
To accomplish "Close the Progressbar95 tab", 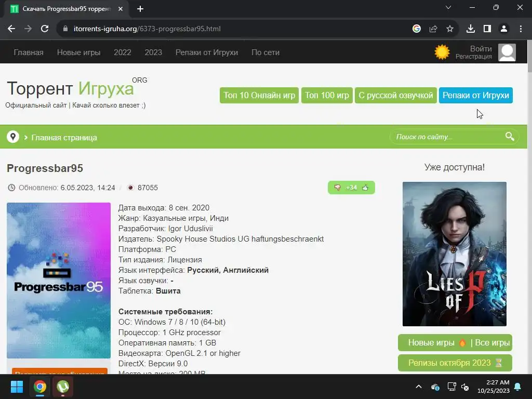I will pos(121,9).
